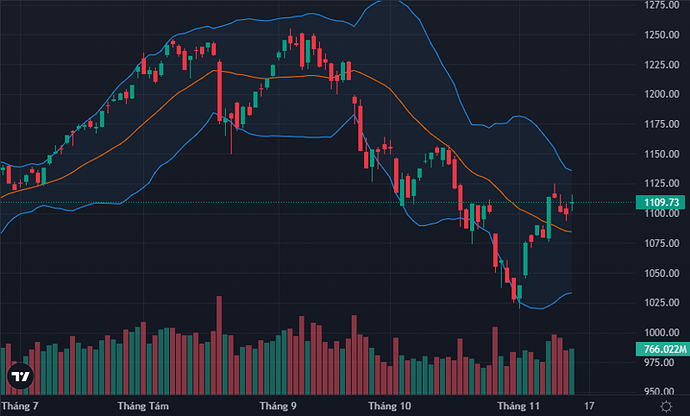Click the 1000.00 price axis label

pos(663,332)
